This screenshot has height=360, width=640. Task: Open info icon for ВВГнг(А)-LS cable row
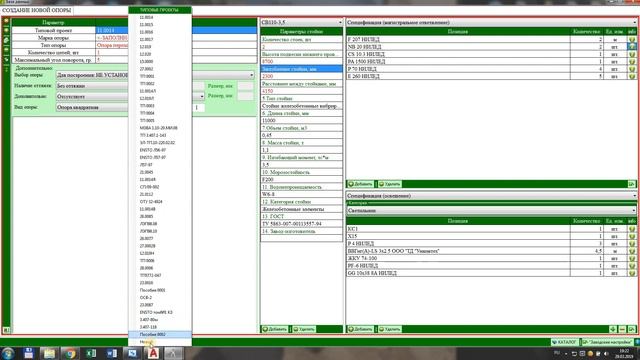[632, 251]
